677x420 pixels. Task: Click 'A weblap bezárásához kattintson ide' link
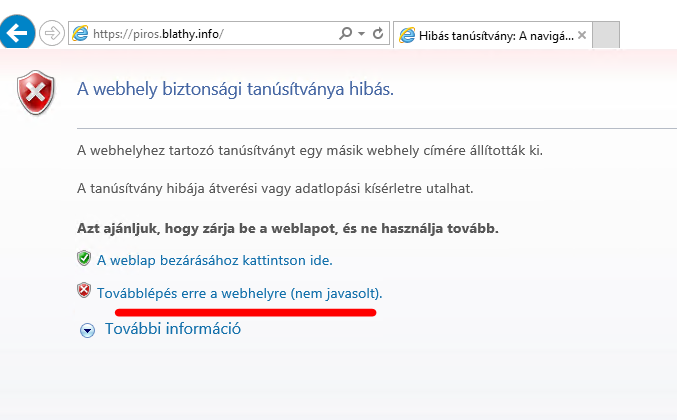[x=214, y=260]
